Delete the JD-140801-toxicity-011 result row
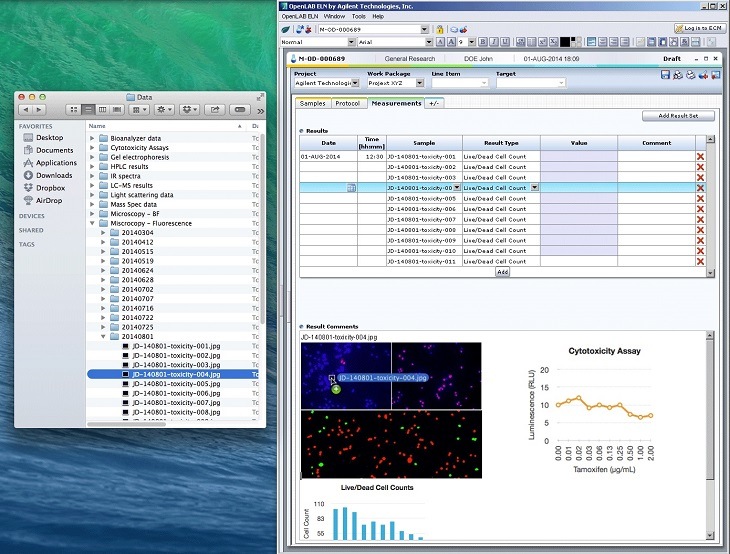The width and height of the screenshot is (730, 554). click(x=700, y=262)
